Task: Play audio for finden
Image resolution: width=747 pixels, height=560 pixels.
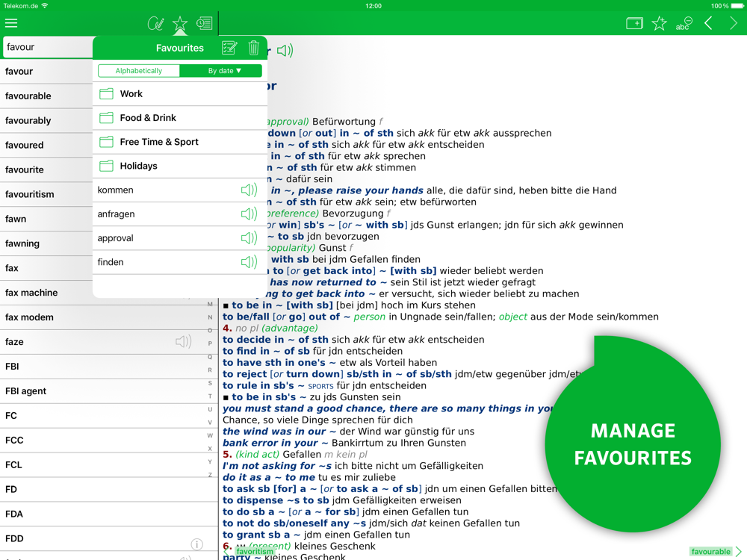Action: click(x=249, y=261)
